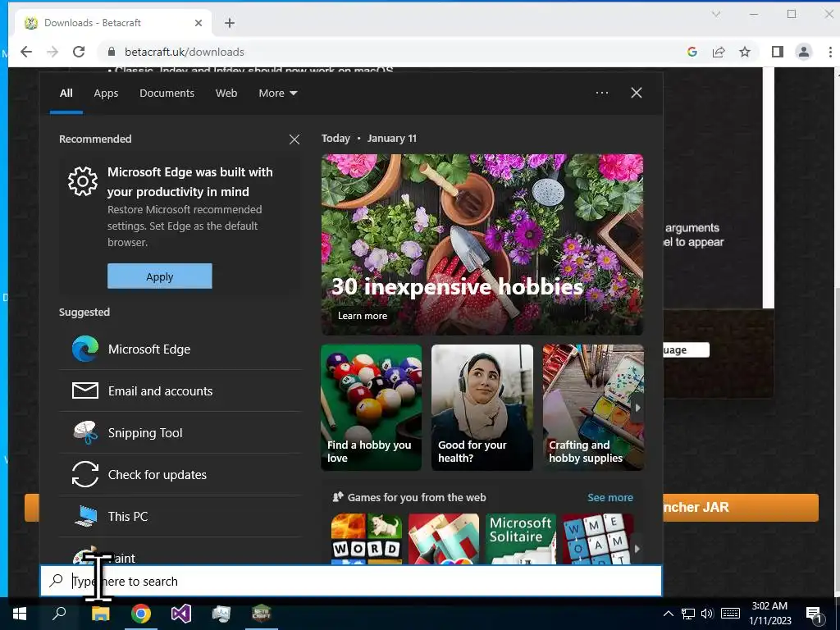
Task: Apply recommended Edge settings
Action: coord(160,276)
